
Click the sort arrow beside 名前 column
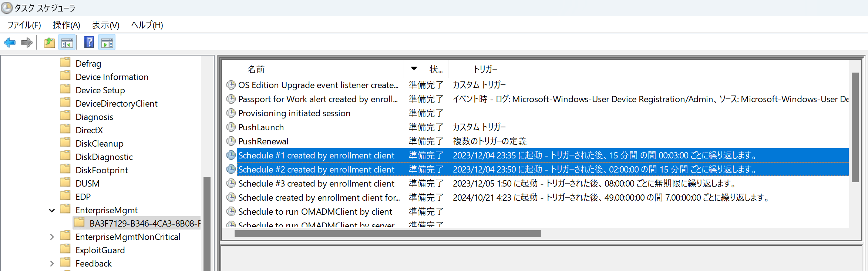tap(414, 68)
